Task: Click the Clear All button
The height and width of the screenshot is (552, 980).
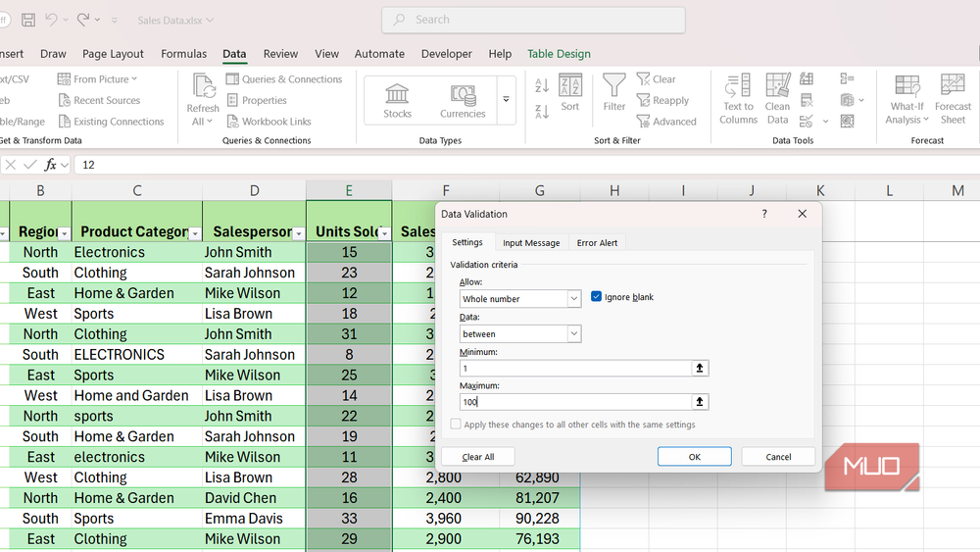Action: (x=478, y=456)
